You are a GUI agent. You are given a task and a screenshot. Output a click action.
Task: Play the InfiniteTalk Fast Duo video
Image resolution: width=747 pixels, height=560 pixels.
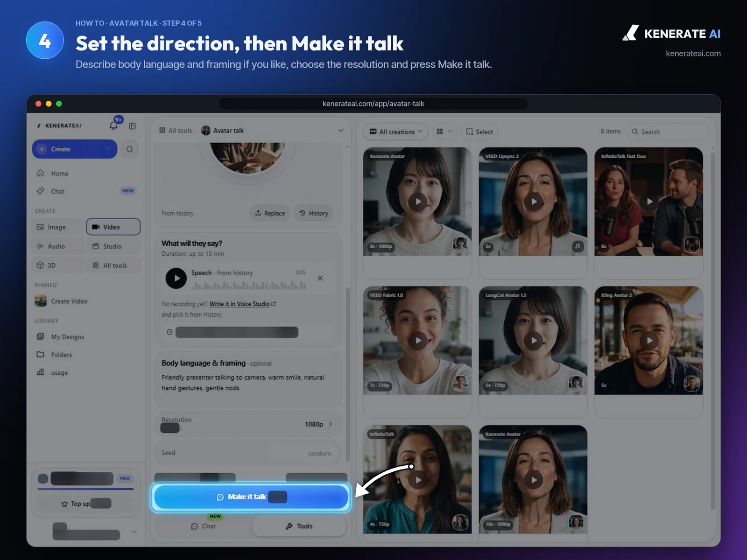649,202
